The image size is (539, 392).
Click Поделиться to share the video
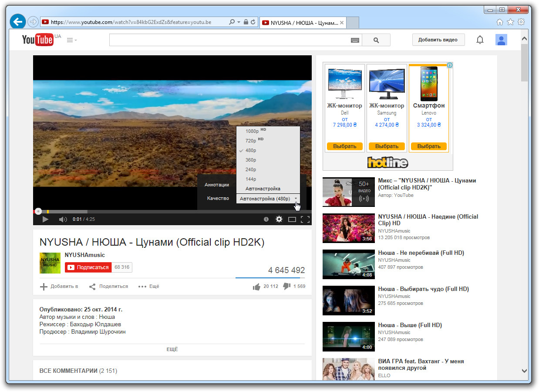109,286
